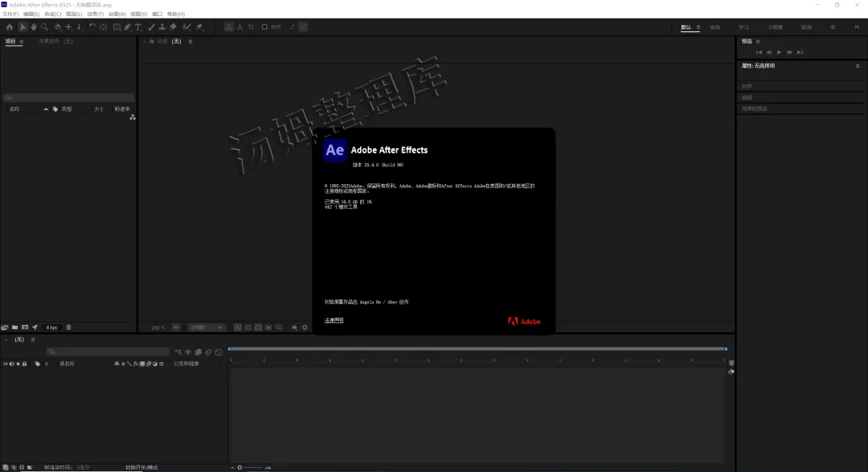
Task: Select the Type text tool
Action: click(x=138, y=27)
